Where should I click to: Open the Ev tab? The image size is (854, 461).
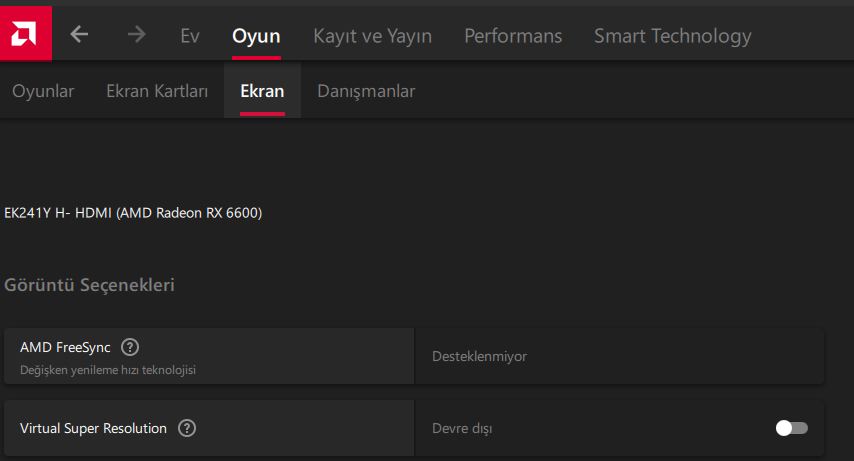pos(190,36)
